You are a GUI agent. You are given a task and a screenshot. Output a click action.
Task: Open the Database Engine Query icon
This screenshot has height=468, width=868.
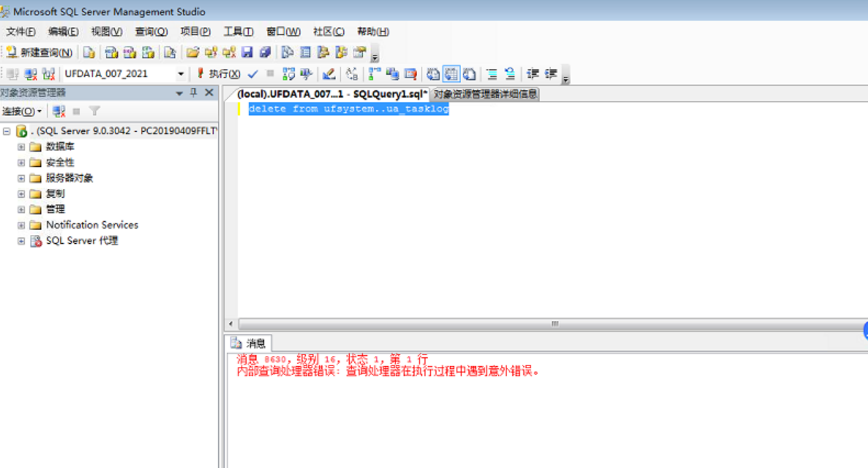[89, 53]
